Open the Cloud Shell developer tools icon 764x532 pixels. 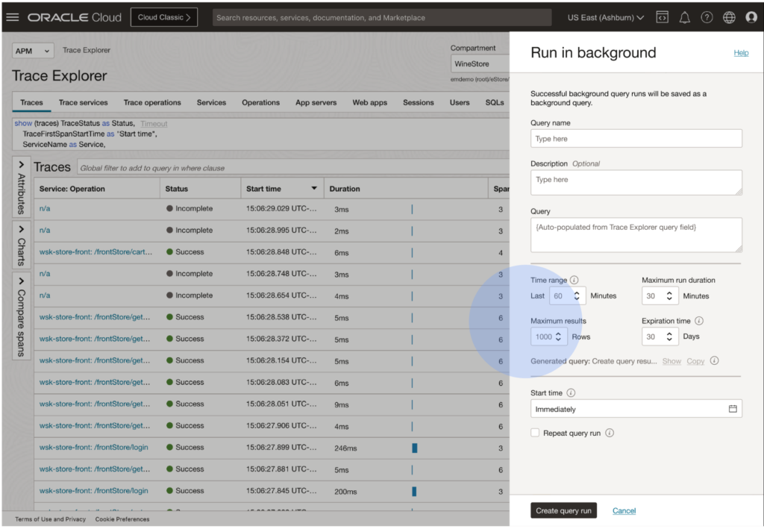click(661, 17)
